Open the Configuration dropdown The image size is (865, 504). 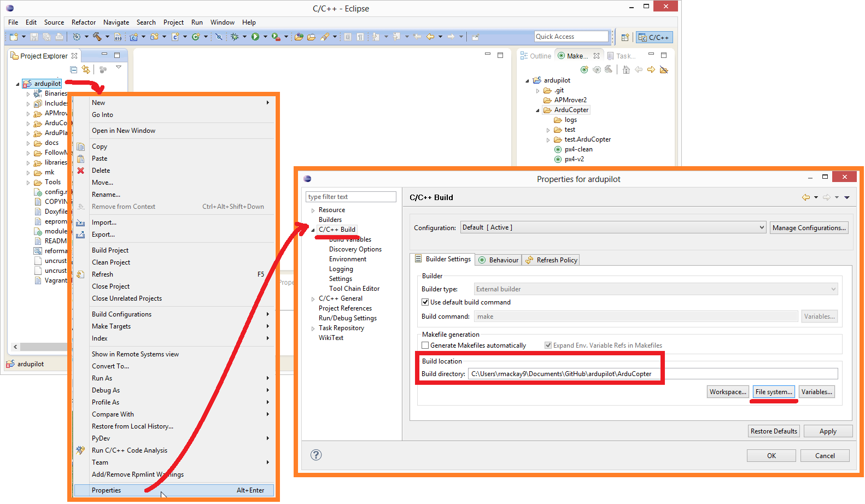click(612, 227)
